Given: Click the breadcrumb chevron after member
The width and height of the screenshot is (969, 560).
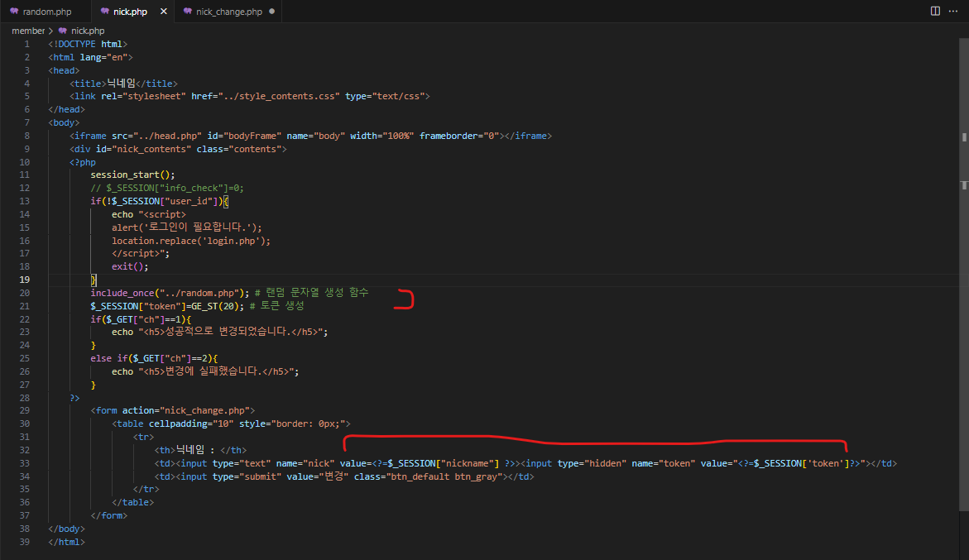Looking at the screenshot, I should pyautogui.click(x=50, y=31).
